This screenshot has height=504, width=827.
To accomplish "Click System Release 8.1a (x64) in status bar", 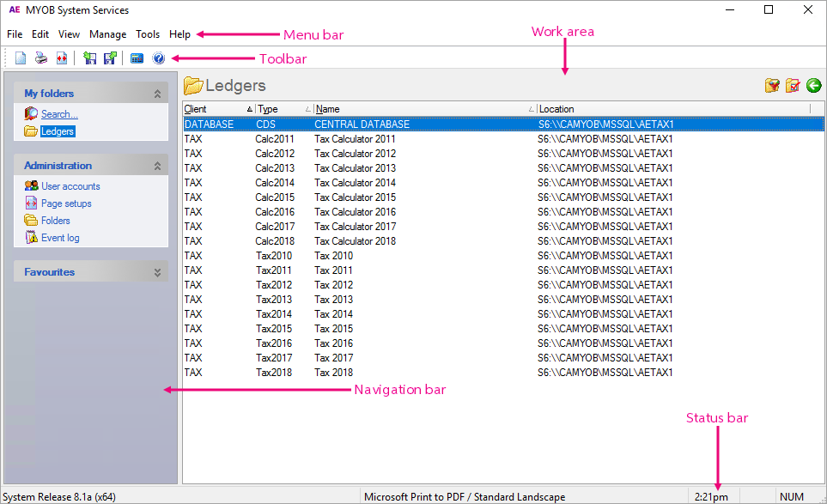I will click(x=59, y=496).
